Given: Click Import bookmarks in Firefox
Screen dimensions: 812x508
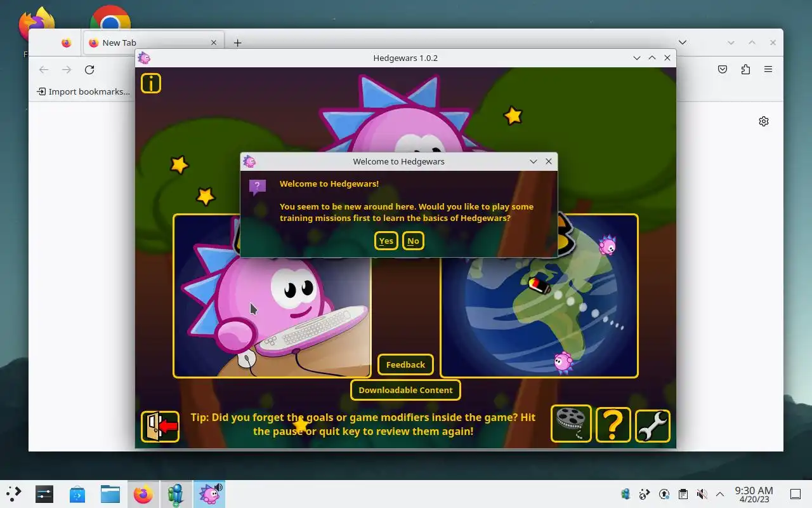Looking at the screenshot, I should [83, 91].
